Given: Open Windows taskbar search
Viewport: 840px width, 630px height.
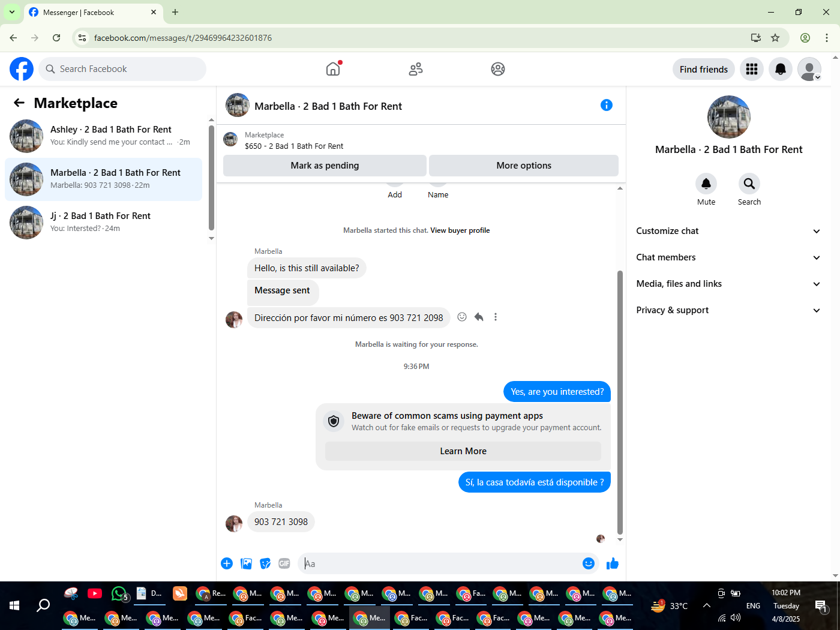Looking at the screenshot, I should click(x=43, y=605).
